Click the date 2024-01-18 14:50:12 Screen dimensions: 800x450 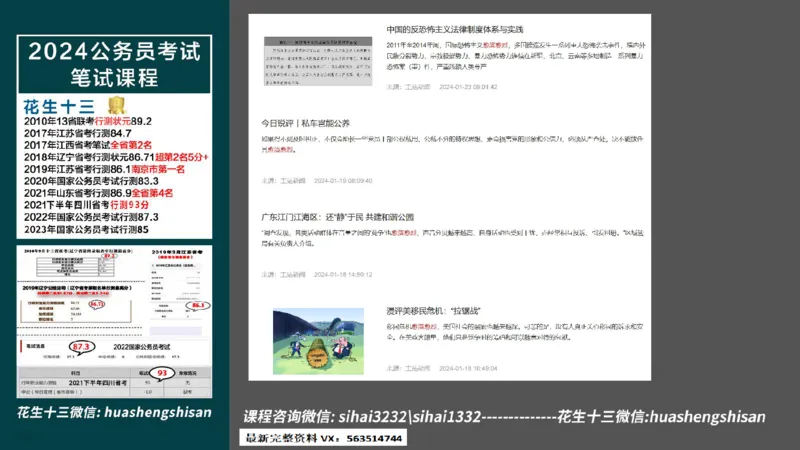click(x=343, y=274)
